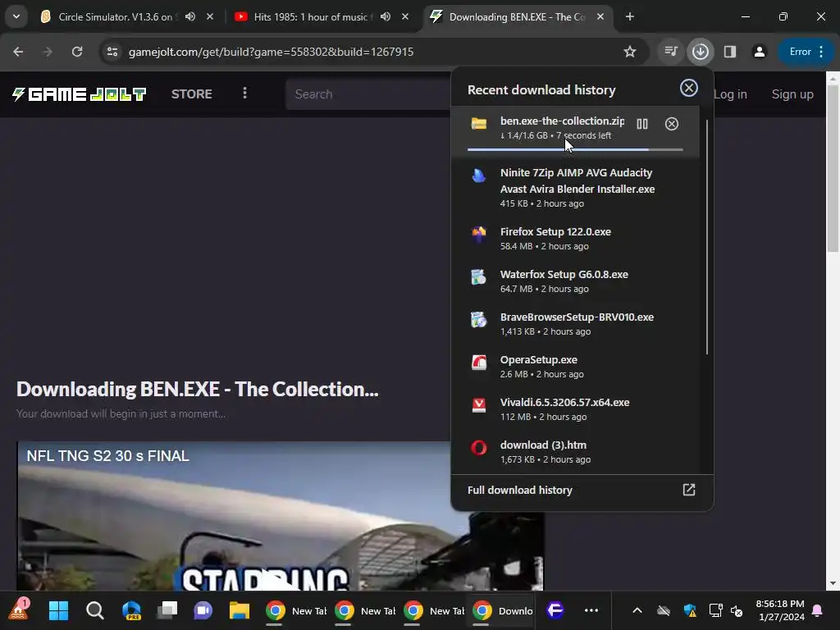Go back to previous page
Image resolution: width=840 pixels, height=630 pixels.
click(18, 52)
